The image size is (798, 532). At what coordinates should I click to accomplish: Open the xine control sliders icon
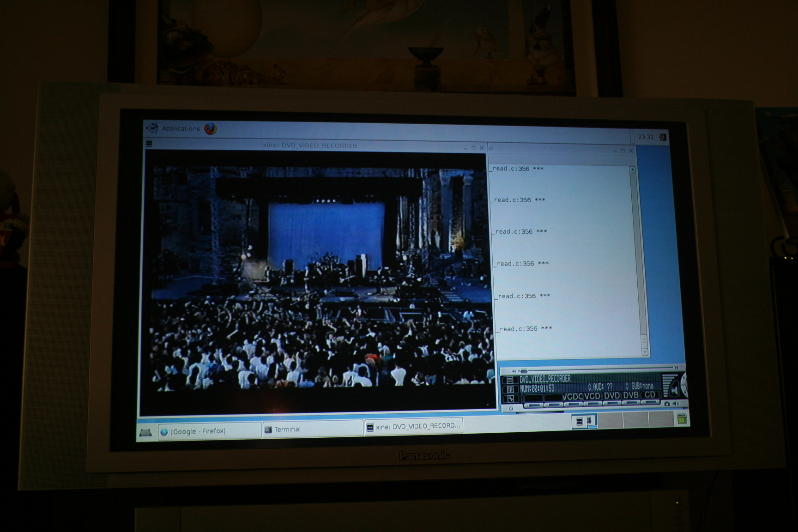[x=510, y=389]
